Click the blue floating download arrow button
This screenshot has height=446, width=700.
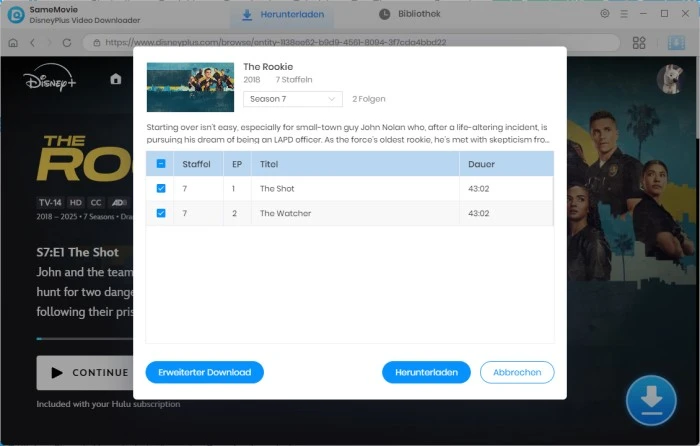point(650,401)
